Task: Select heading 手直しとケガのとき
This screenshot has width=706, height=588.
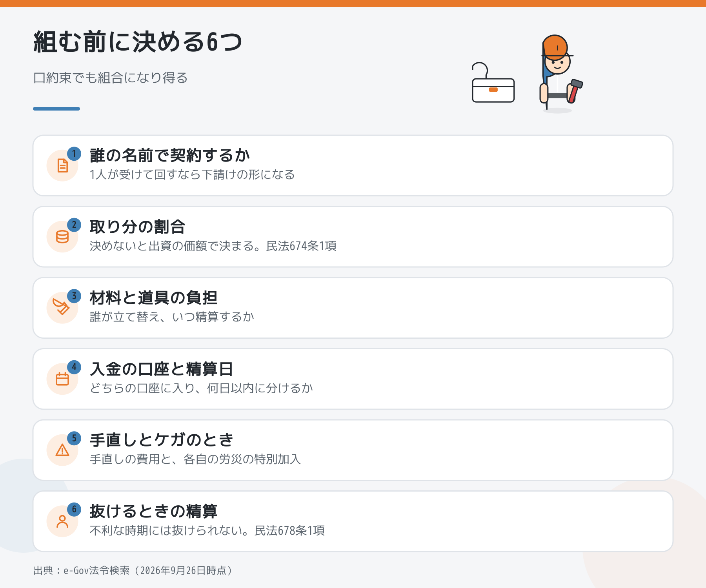Action: coord(162,440)
